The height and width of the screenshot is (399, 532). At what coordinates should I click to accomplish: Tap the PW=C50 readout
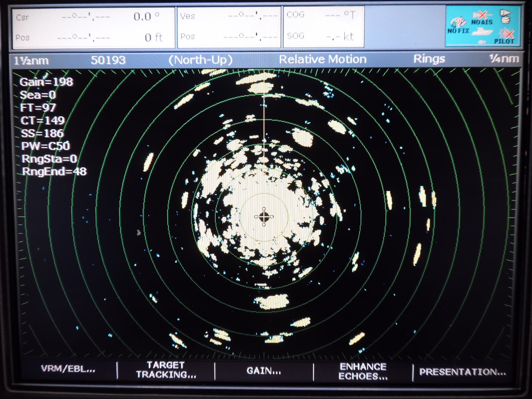[x=46, y=146]
